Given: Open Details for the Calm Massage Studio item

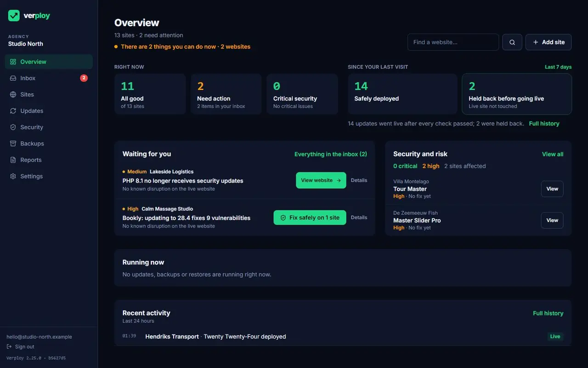Looking at the screenshot, I should tap(359, 218).
